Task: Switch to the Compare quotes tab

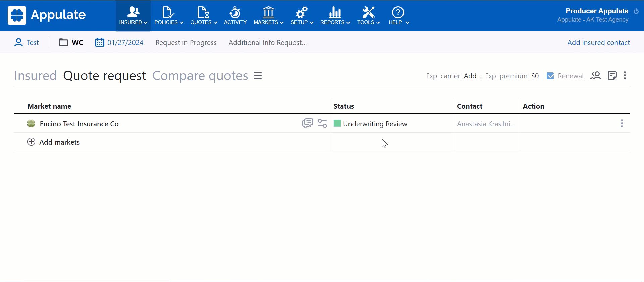Action: tap(200, 76)
